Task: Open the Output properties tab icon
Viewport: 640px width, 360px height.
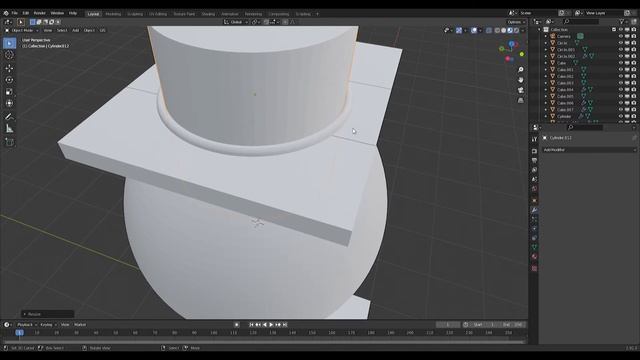Action: tap(534, 160)
